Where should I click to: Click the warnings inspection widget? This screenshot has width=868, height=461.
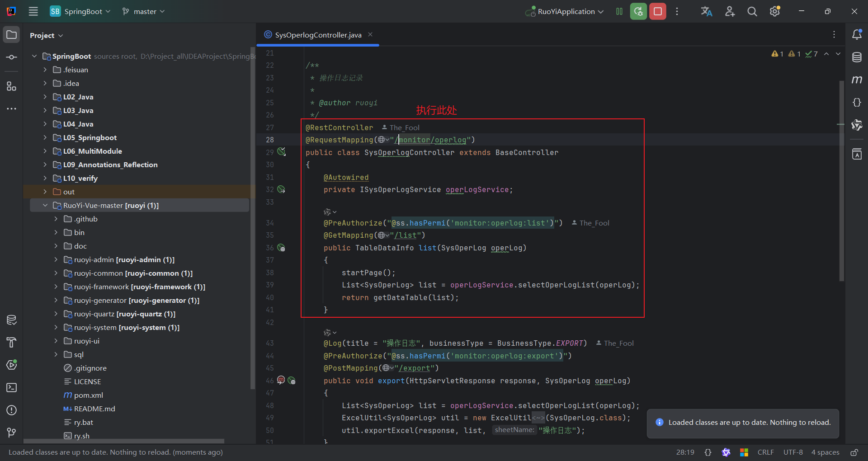pos(794,54)
